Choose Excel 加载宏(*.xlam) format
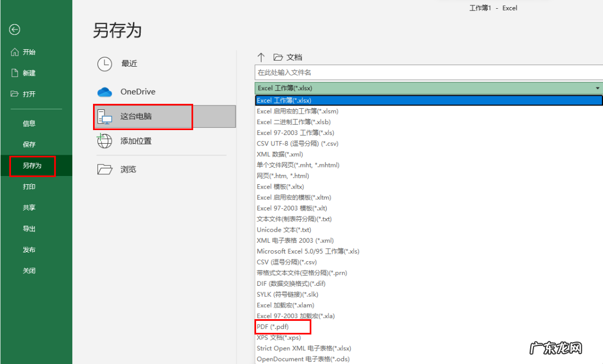Image resolution: width=603 pixels, height=364 pixels. 285,305
